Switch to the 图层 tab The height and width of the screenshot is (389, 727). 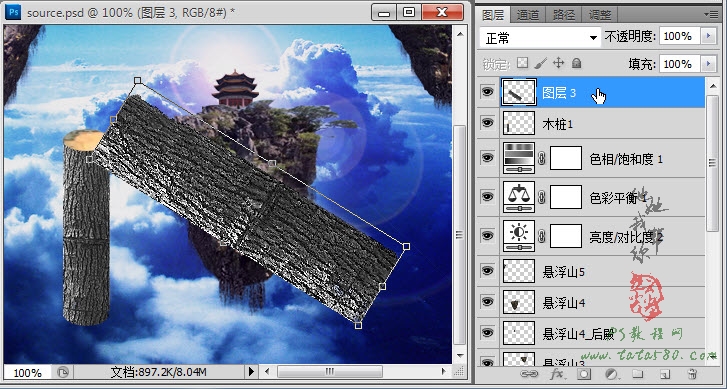[493, 15]
